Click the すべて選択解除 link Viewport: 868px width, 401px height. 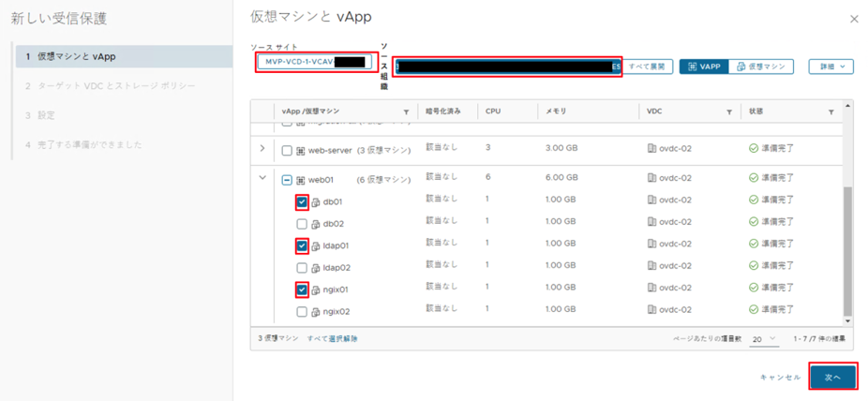coord(332,338)
